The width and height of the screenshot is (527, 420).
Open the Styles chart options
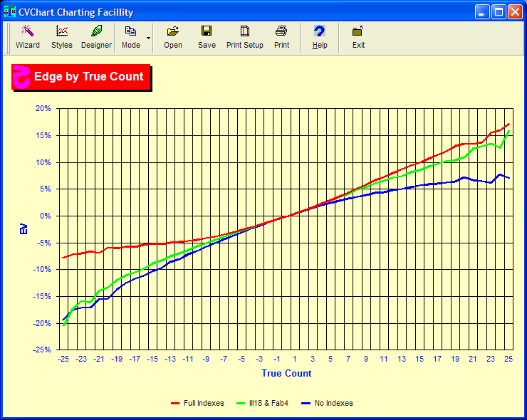pos(62,37)
